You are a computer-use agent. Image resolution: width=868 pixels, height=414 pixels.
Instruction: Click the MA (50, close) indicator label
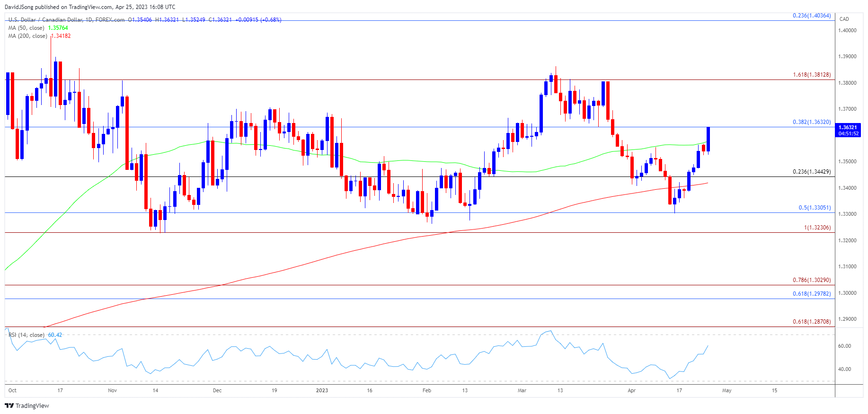coord(27,28)
